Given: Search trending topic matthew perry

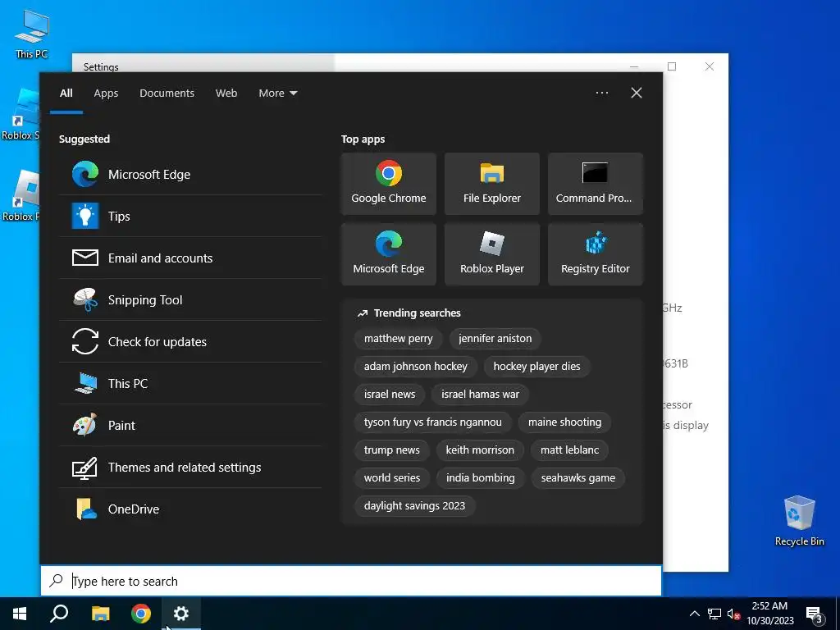Looking at the screenshot, I should click(398, 339).
